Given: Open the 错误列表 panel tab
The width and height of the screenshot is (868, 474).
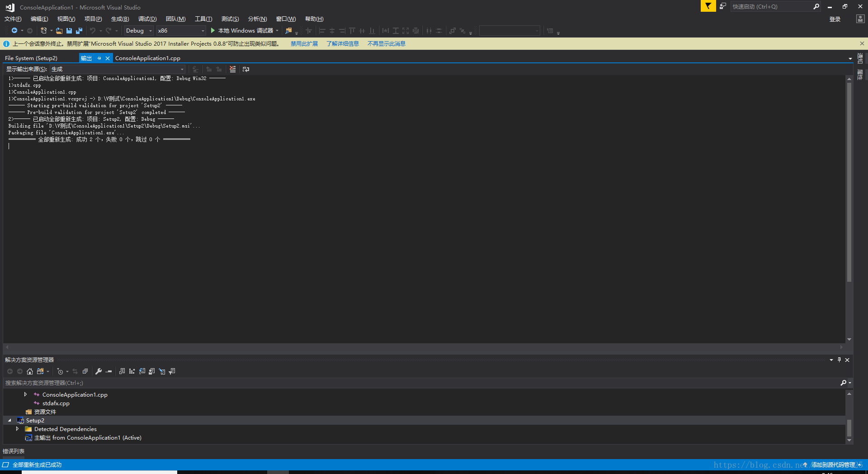Looking at the screenshot, I should pyautogui.click(x=14, y=451).
